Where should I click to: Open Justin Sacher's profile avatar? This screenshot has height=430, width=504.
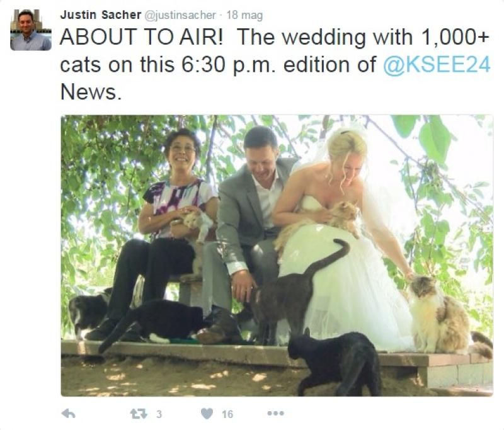click(x=31, y=30)
